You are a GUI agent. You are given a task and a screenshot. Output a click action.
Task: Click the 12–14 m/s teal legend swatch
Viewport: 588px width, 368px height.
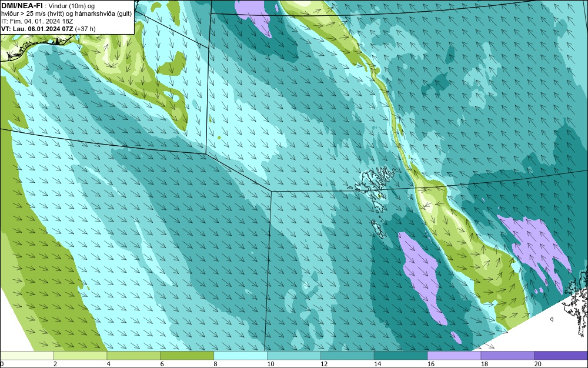(x=348, y=356)
